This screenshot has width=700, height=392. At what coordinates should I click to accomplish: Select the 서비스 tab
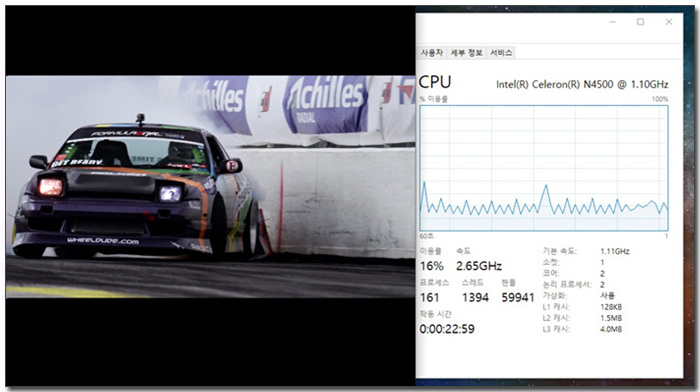point(501,53)
